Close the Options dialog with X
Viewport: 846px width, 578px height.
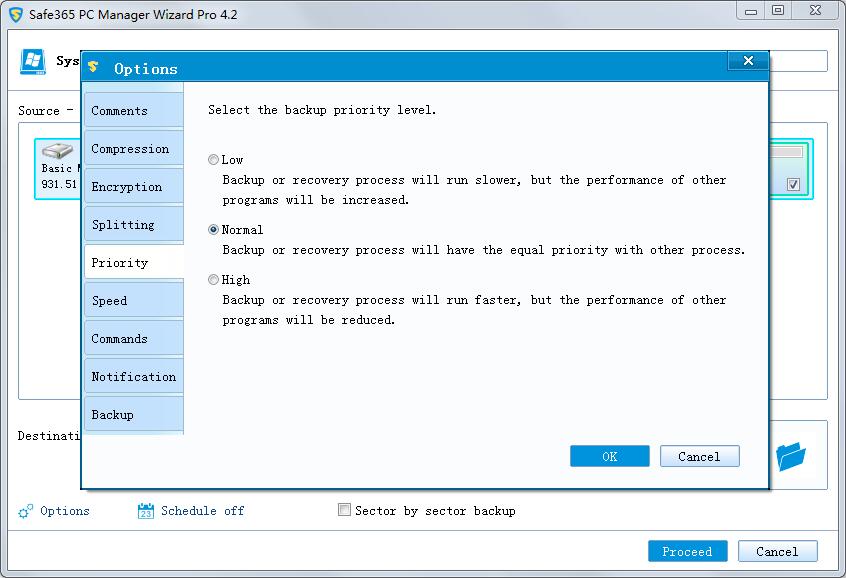[748, 62]
